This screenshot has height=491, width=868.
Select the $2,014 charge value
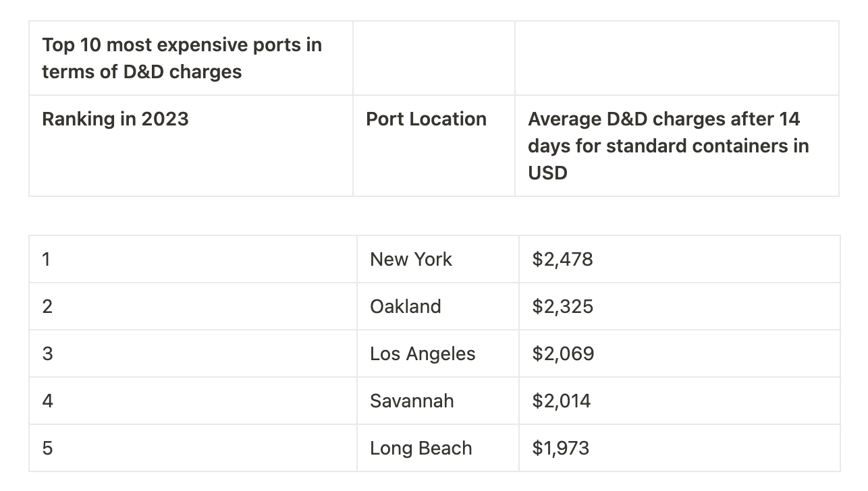[561, 401]
